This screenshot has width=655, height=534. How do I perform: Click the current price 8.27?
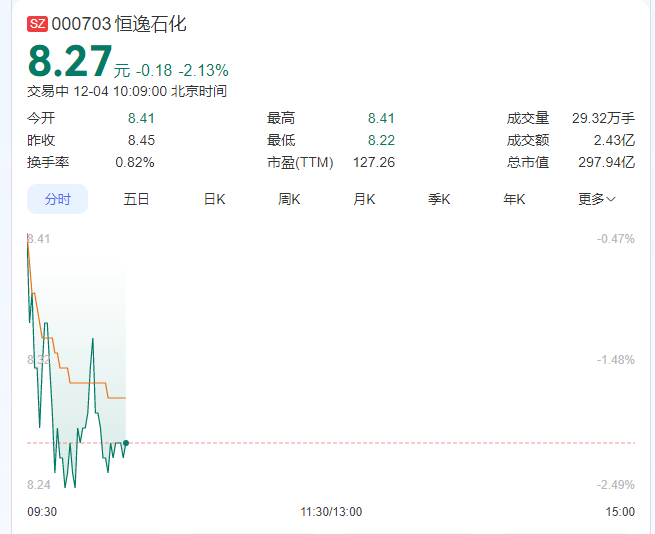click(x=69, y=63)
